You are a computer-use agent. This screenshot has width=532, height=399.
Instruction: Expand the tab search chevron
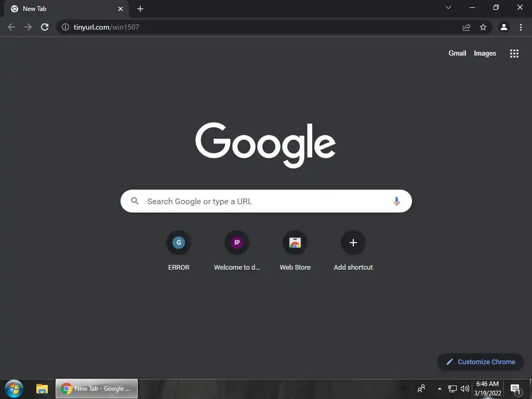coord(448,7)
